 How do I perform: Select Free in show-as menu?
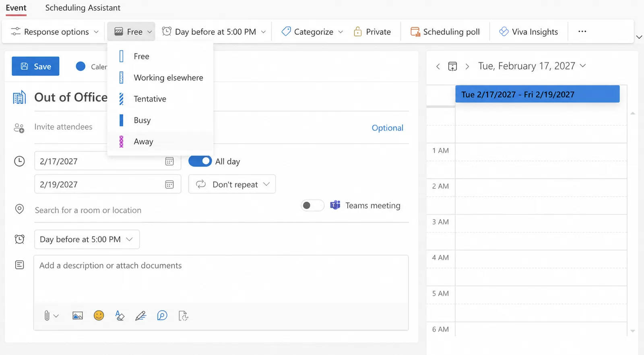tap(160, 56)
